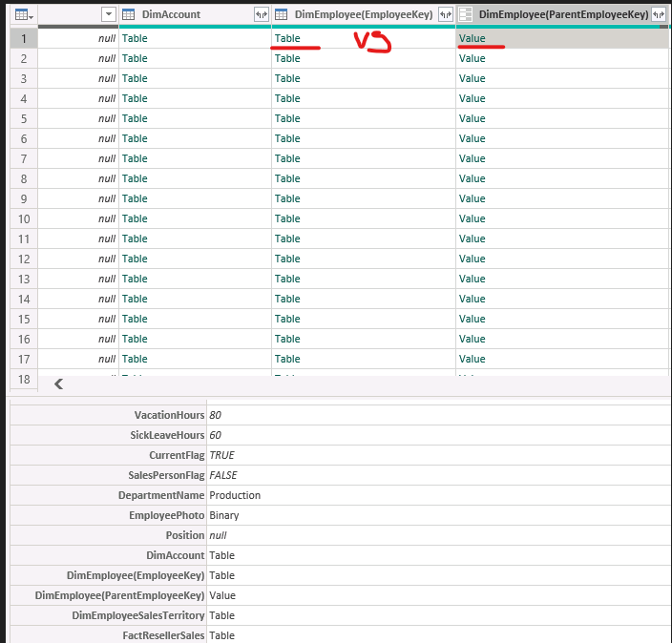Click the DimAccount table type icon

click(x=128, y=14)
